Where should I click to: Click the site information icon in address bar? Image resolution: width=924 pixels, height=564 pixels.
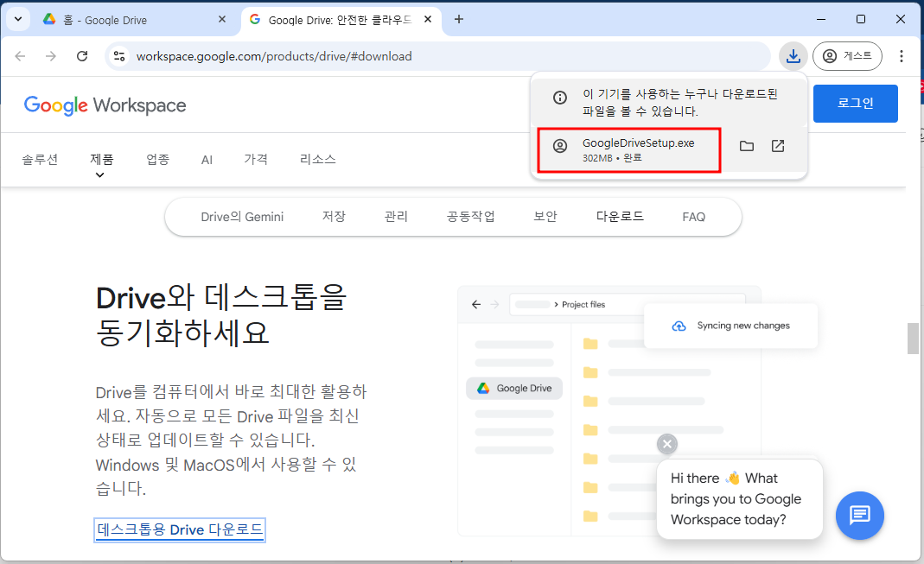118,55
